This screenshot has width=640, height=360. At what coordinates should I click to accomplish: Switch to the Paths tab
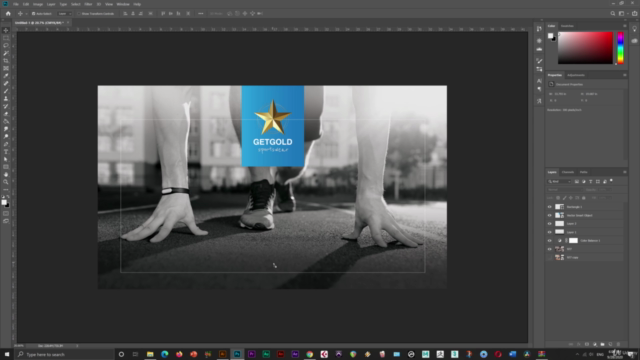pos(584,172)
